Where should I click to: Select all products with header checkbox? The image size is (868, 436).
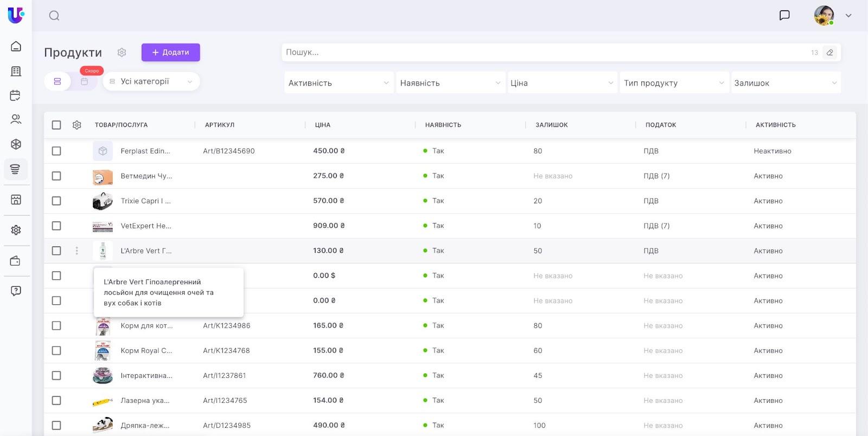[x=56, y=125]
